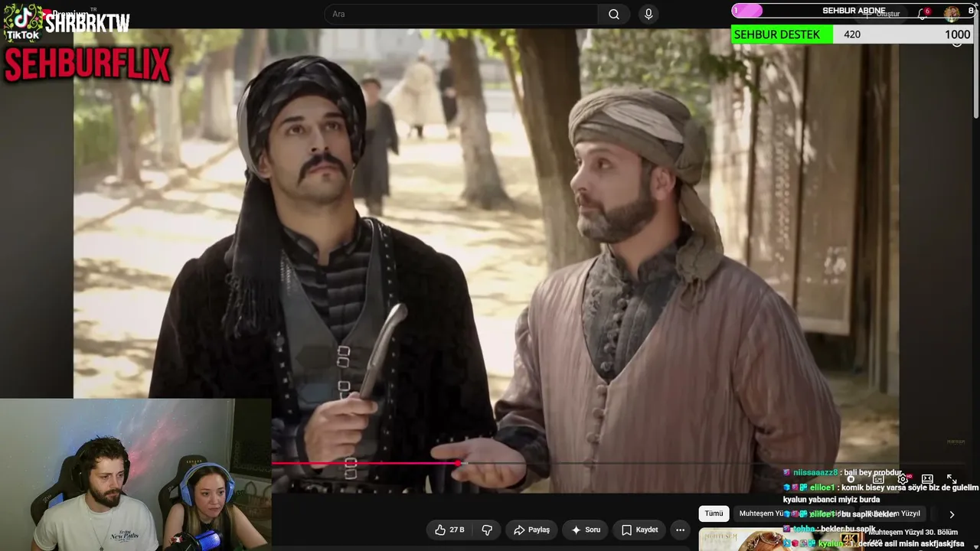980x551 pixels.
Task: Toggle subtitles in the video player
Action: click(x=878, y=479)
